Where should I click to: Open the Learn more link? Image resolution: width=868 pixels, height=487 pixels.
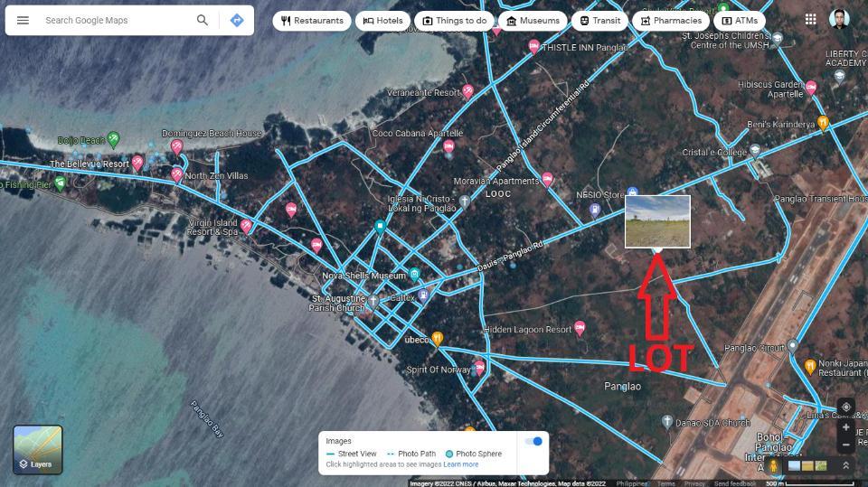[x=461, y=464]
